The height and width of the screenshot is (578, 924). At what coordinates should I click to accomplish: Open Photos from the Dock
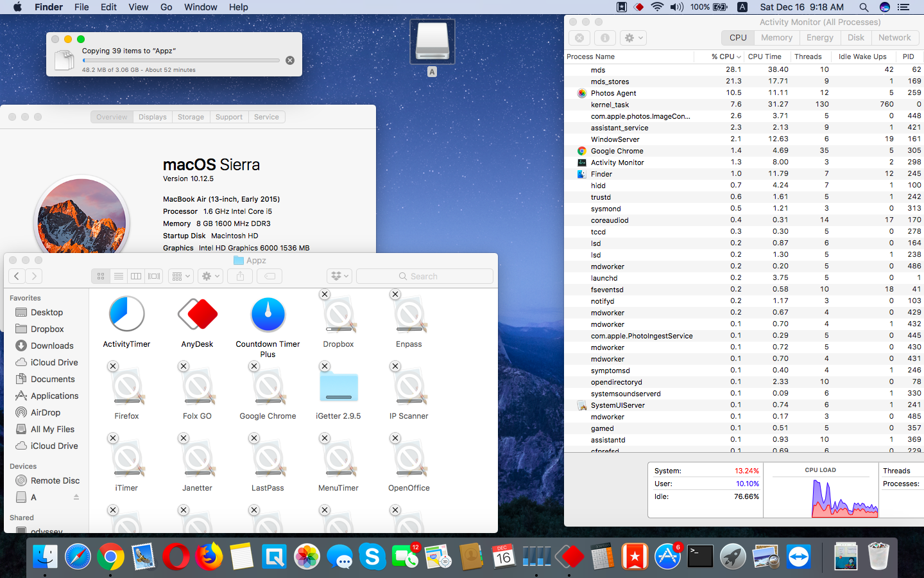point(307,556)
